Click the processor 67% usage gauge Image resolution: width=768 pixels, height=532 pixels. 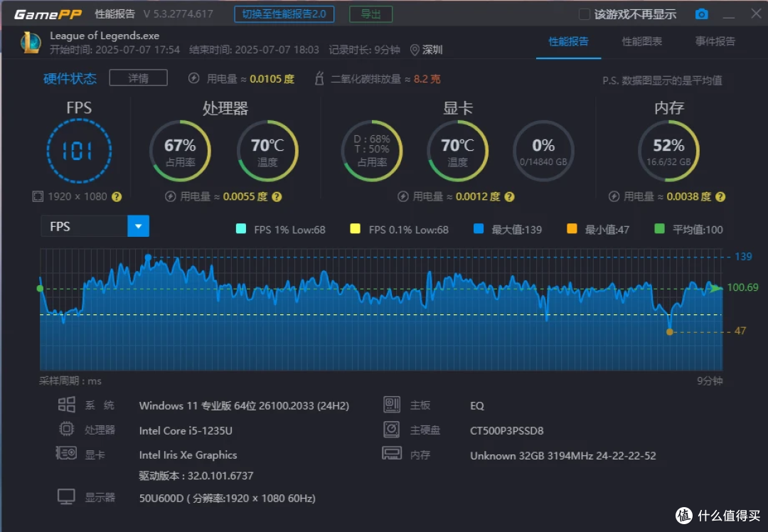[x=180, y=151]
